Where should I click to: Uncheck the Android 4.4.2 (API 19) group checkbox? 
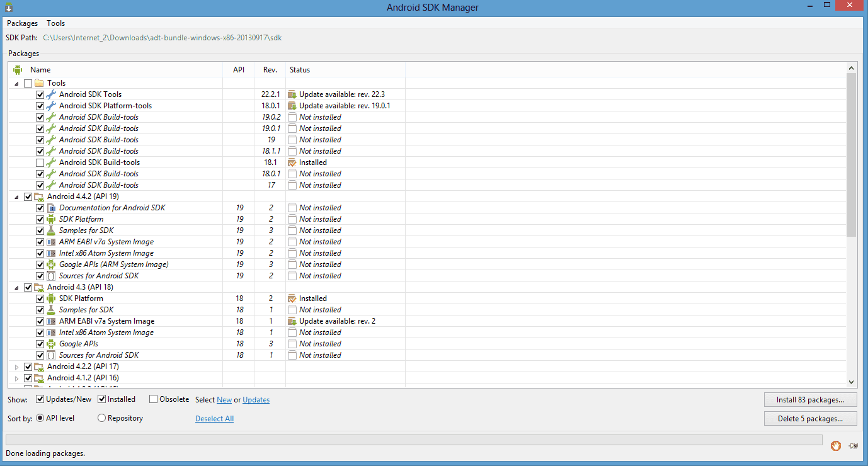(28, 196)
